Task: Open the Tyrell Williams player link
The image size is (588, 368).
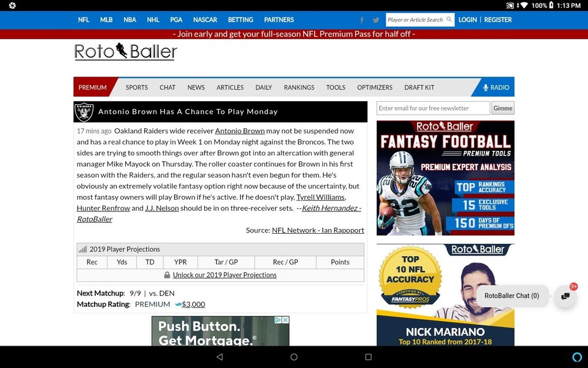Action: 320,197
